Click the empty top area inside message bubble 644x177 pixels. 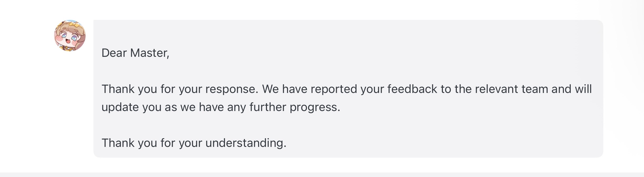[341, 31]
